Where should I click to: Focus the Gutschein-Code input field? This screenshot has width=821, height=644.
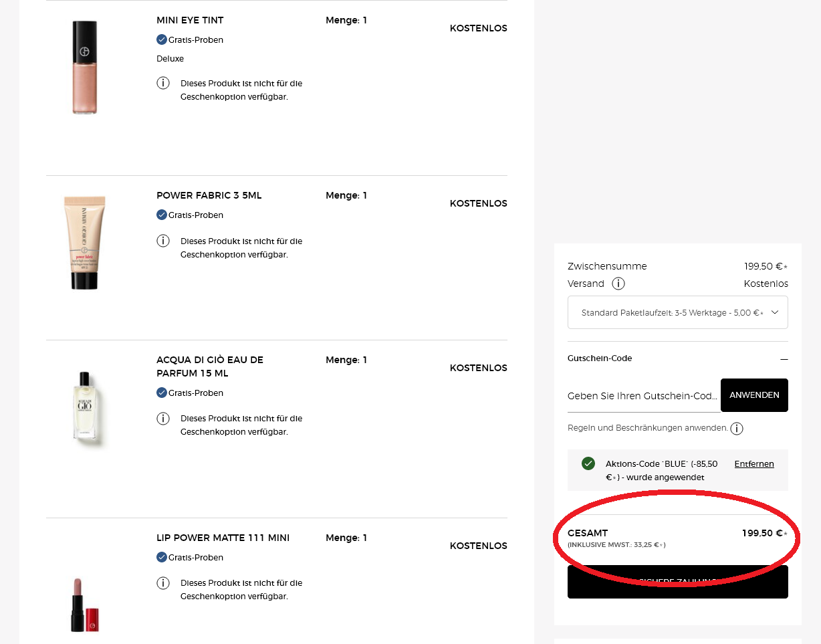click(642, 396)
